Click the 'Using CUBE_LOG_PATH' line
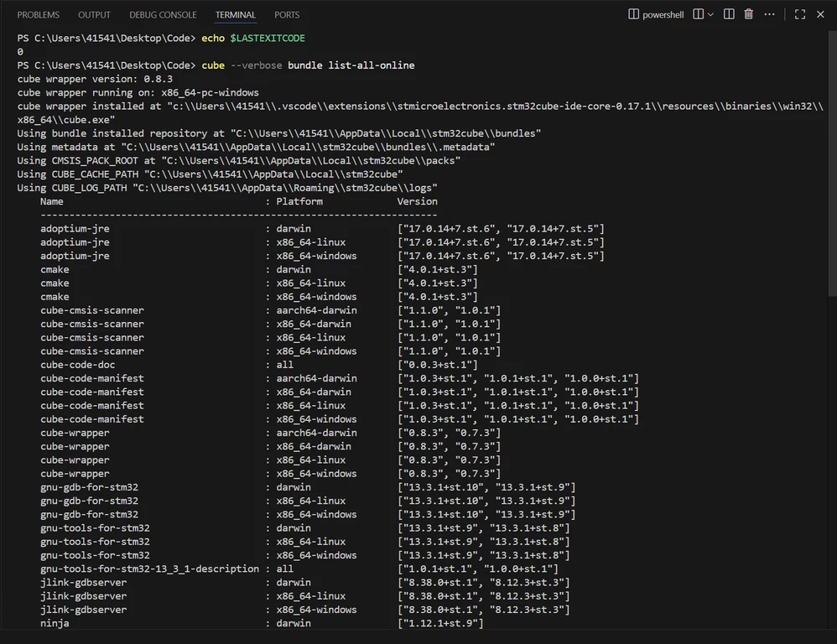This screenshot has width=837, height=644. (227, 188)
